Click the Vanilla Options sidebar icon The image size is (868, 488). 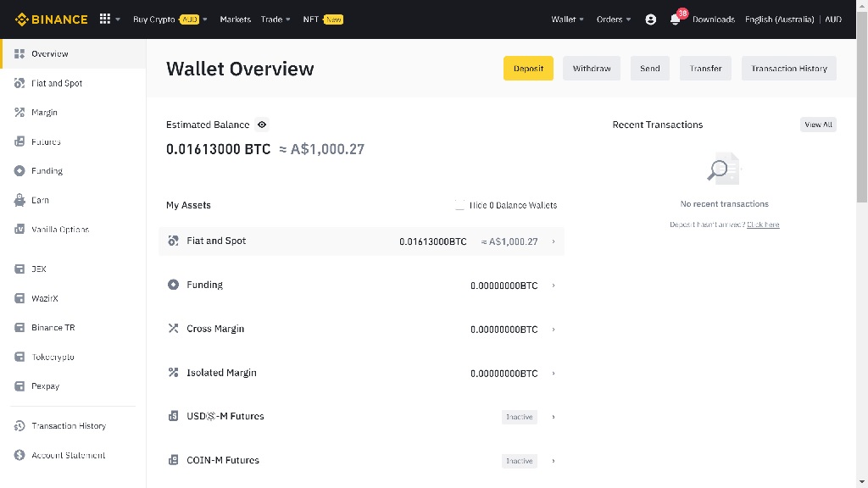pos(19,229)
